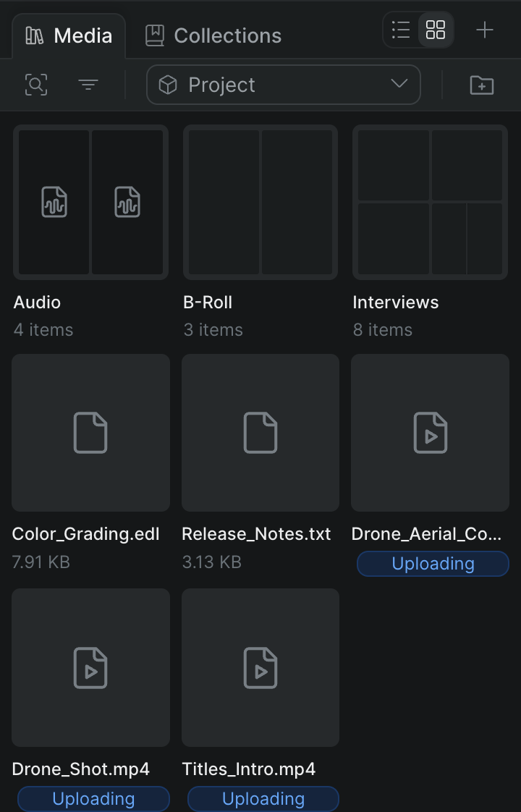The image size is (521, 812).
Task: Select the Drone_Aerial_Co video file icon
Action: [x=431, y=433]
